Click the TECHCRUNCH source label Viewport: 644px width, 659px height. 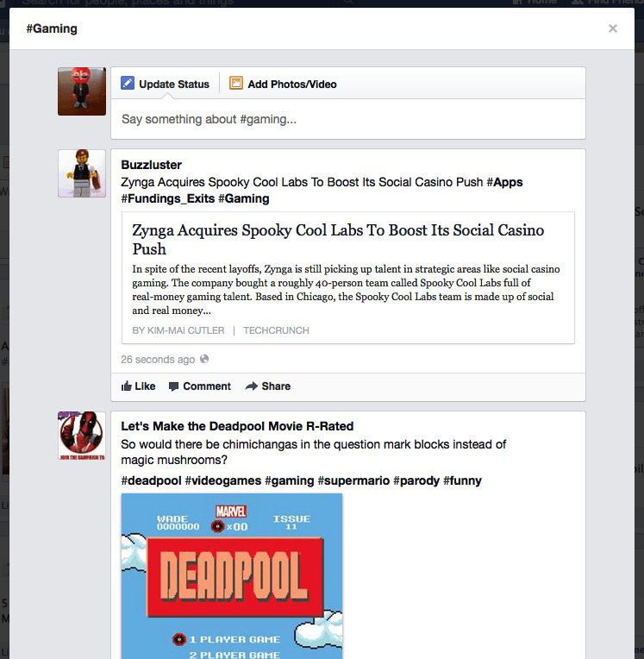276,330
